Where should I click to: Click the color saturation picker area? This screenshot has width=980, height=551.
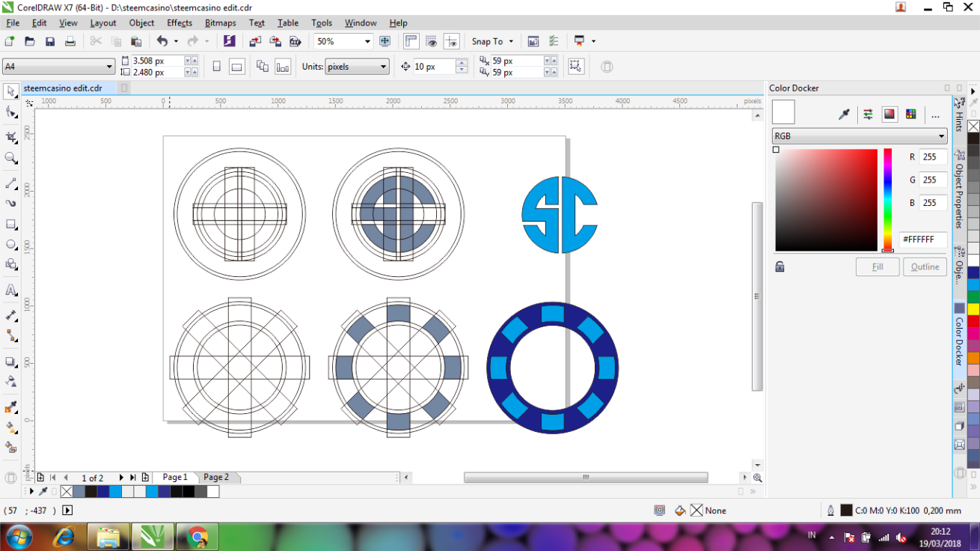(x=826, y=200)
